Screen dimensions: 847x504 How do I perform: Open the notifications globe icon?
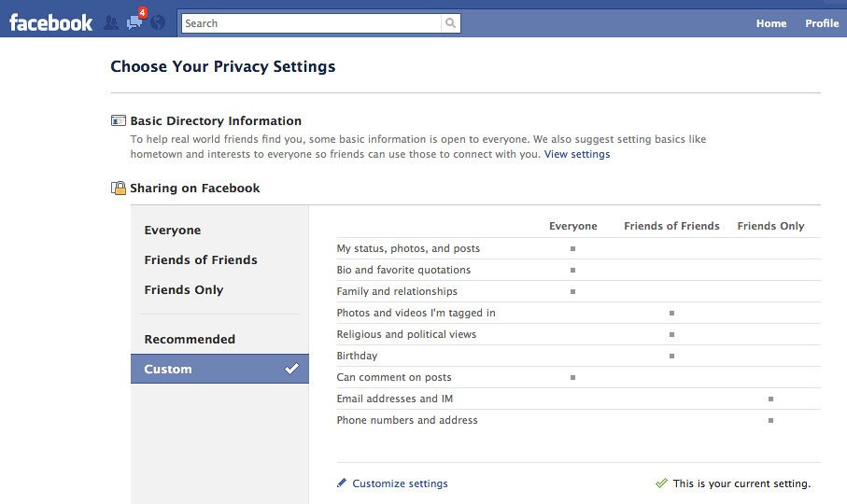tap(158, 23)
